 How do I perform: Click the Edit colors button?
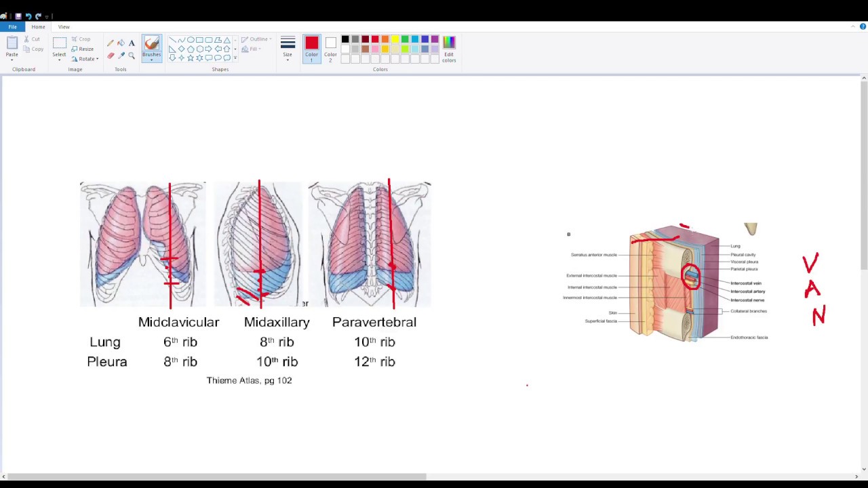(x=449, y=49)
